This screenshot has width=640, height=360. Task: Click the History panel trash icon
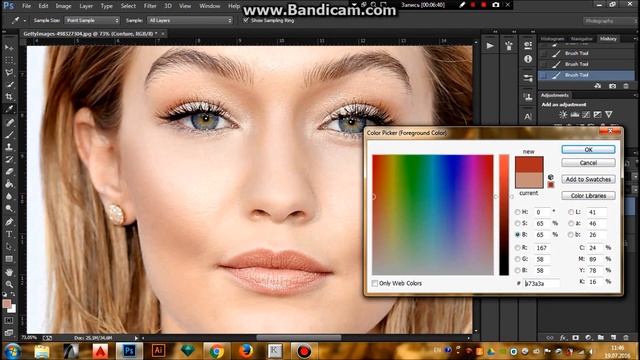click(626, 86)
